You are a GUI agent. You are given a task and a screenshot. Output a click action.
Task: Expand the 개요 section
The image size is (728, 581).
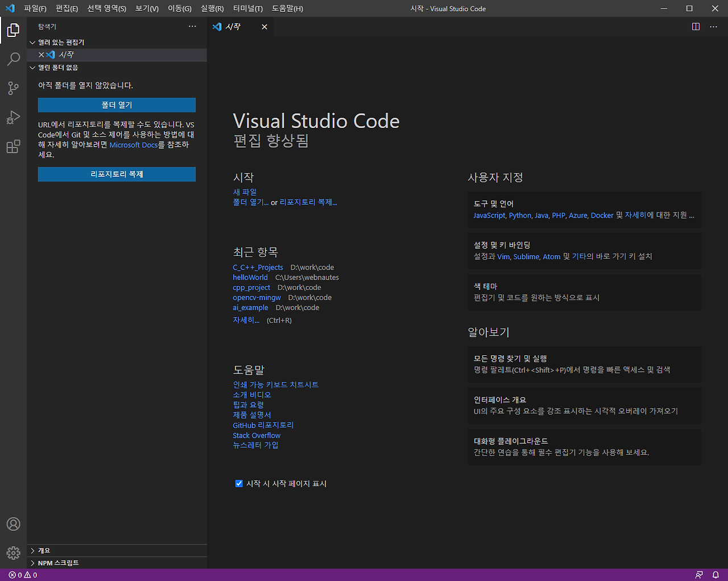[117, 551]
